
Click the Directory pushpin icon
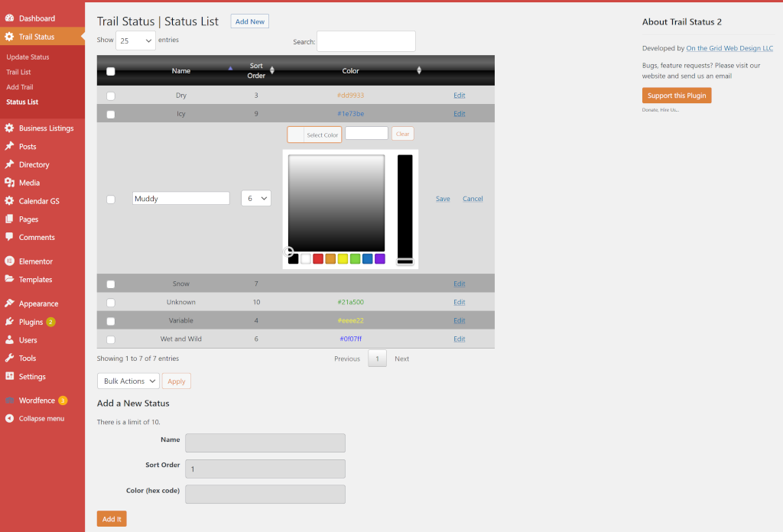click(x=9, y=164)
